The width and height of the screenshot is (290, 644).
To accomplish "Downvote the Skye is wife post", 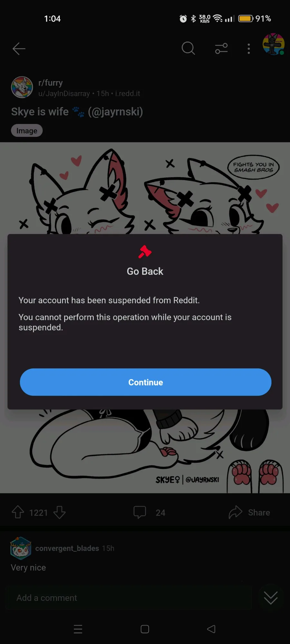I will tap(60, 512).
